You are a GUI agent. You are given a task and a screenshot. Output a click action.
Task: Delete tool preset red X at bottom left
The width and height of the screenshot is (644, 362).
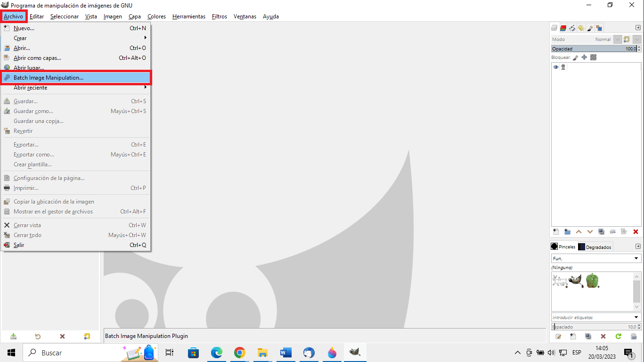(x=62, y=336)
